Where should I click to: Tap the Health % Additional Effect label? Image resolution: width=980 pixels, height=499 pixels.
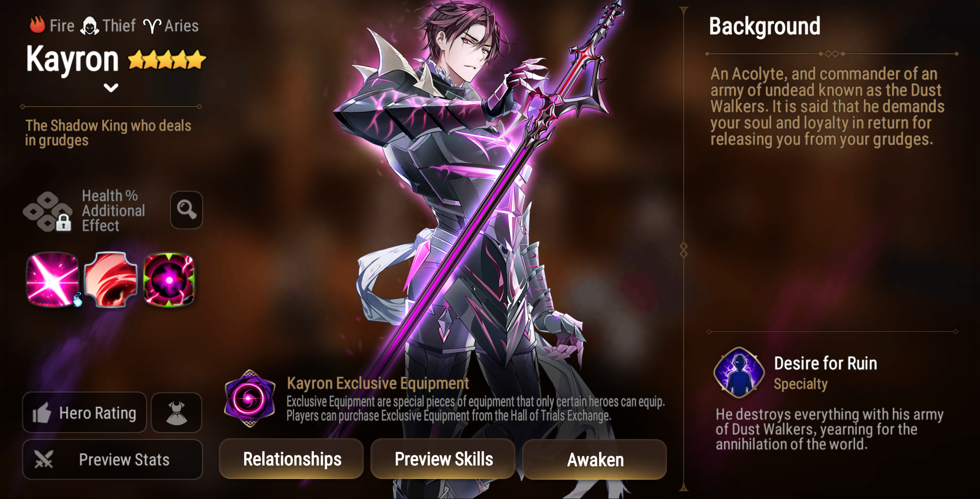tap(113, 210)
